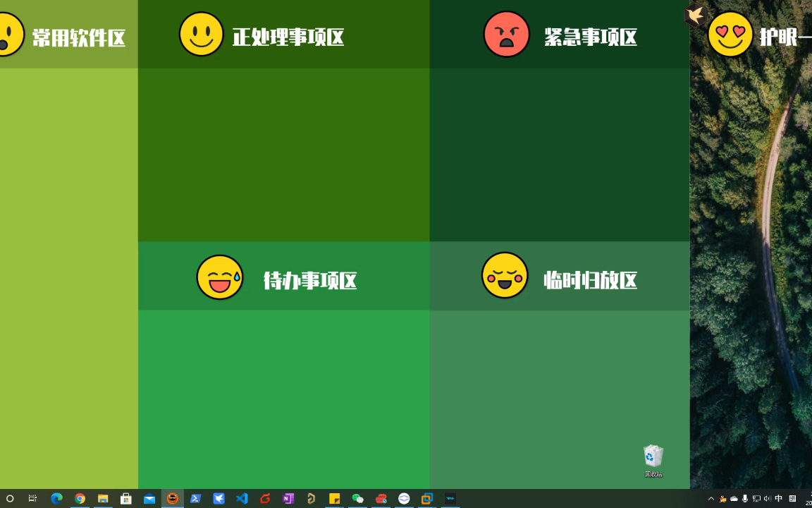
Task: Launch Visual Studio Code from the taskbar
Action: point(242,499)
